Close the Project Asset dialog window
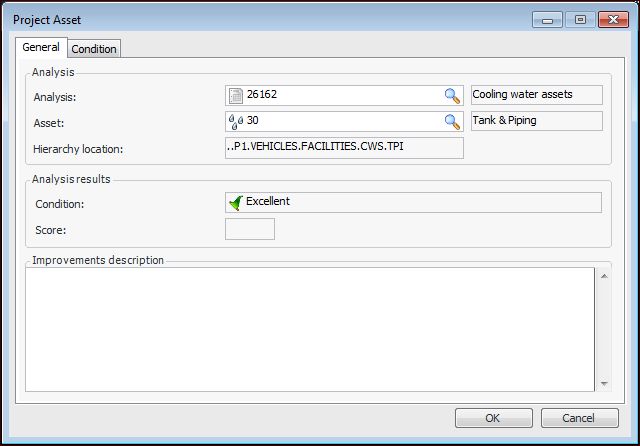 coord(609,19)
